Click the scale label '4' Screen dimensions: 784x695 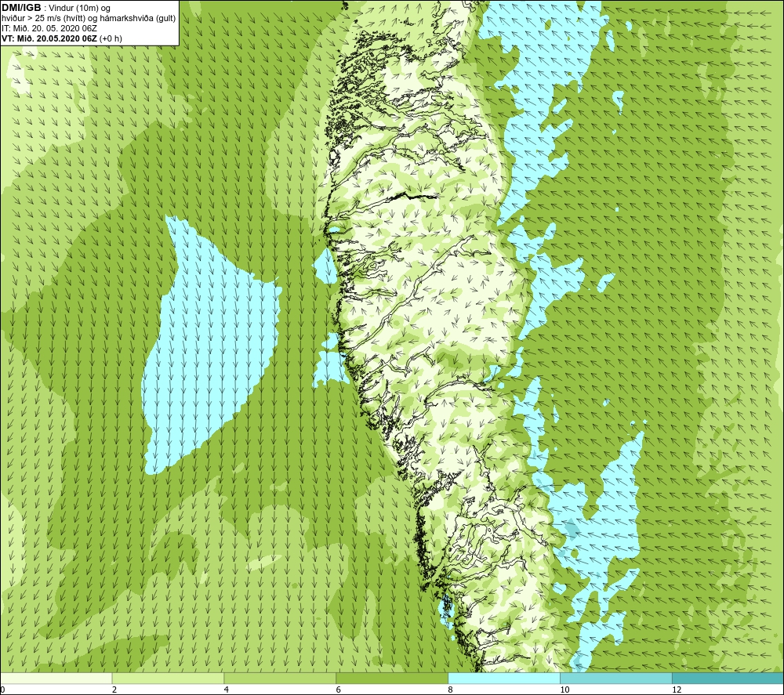pyautogui.click(x=227, y=690)
